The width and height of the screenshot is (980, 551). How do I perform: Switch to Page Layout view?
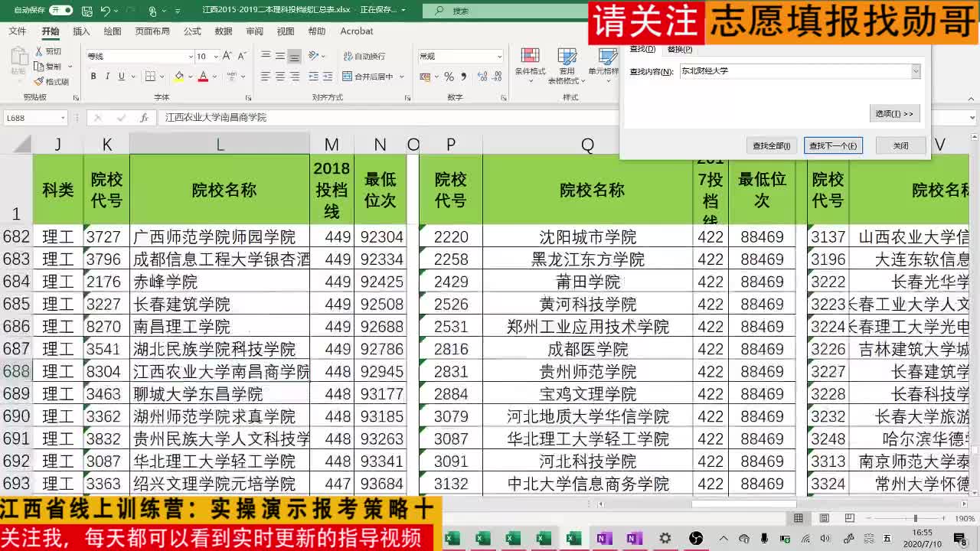(825, 518)
